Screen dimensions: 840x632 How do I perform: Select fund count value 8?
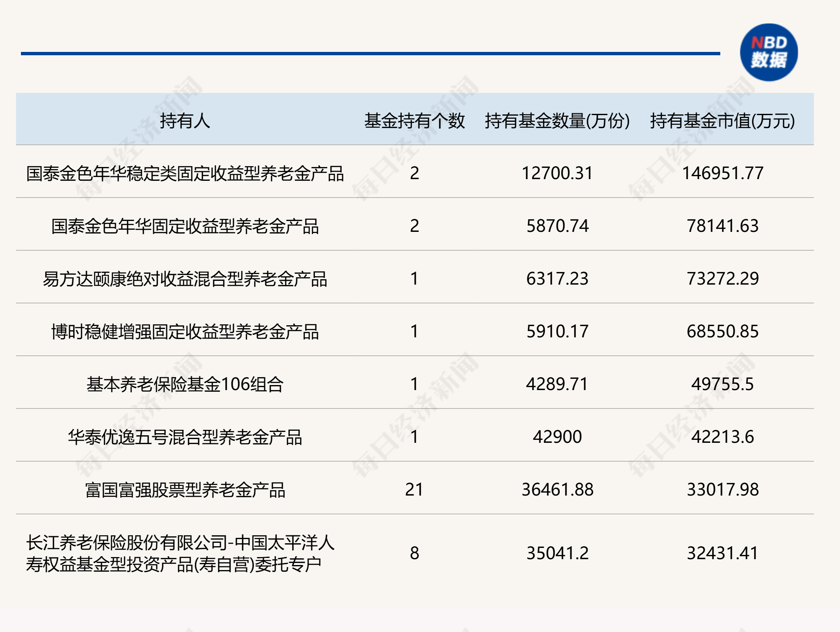tap(415, 553)
